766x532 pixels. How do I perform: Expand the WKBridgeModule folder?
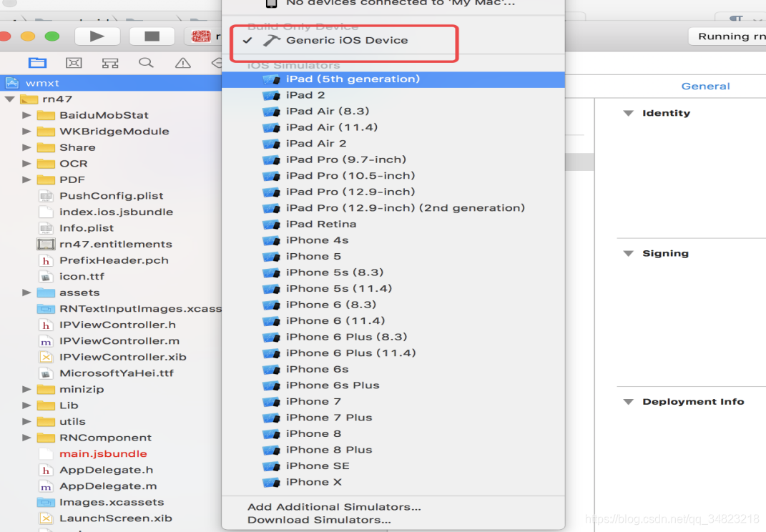point(26,132)
